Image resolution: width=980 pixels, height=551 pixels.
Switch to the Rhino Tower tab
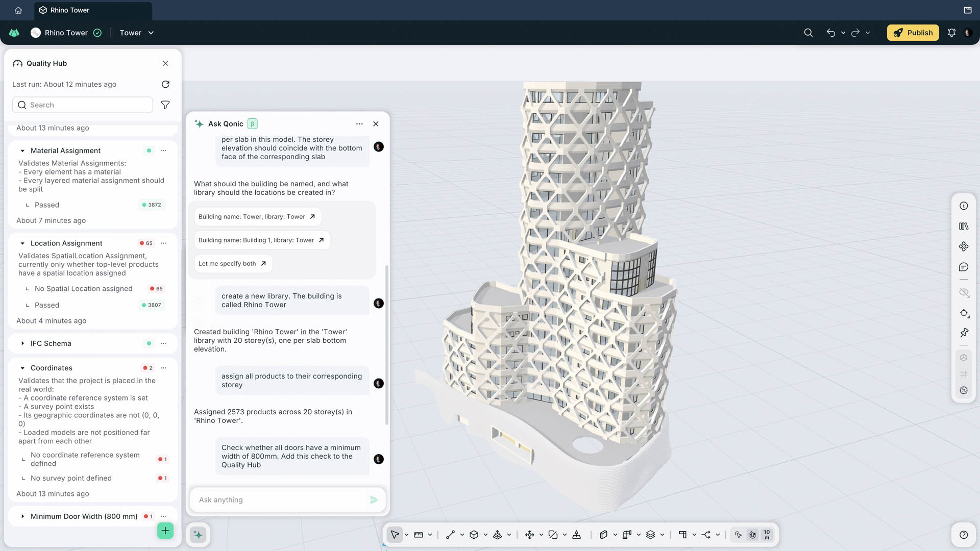[93, 10]
